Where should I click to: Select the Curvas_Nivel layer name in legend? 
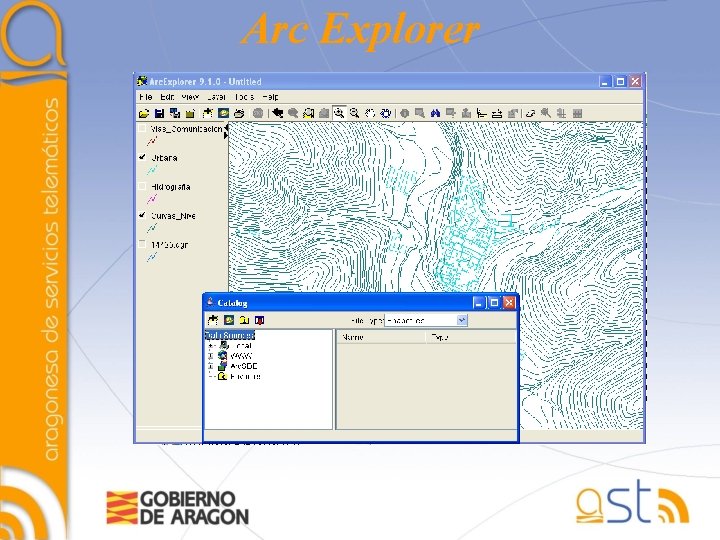pos(173,216)
